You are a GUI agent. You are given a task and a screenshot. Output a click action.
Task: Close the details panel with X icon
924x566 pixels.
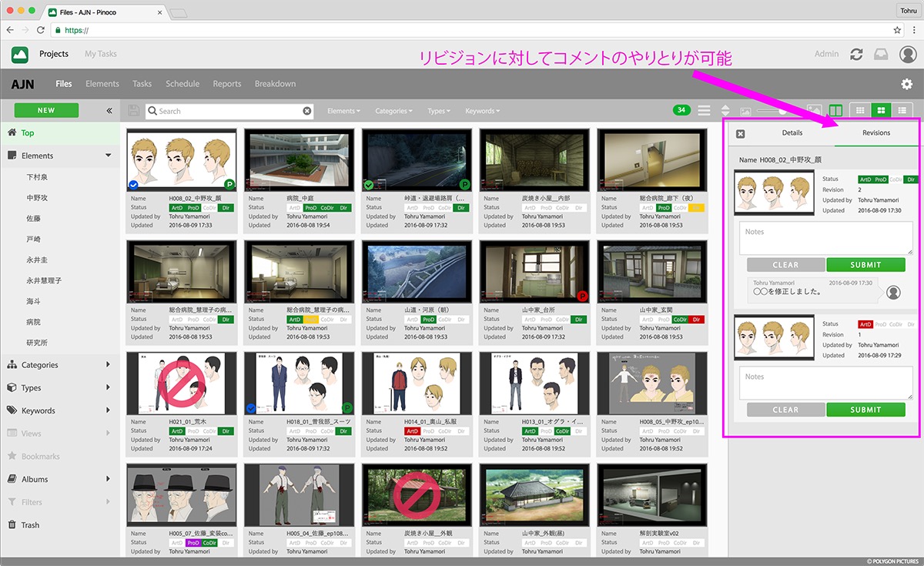(740, 133)
